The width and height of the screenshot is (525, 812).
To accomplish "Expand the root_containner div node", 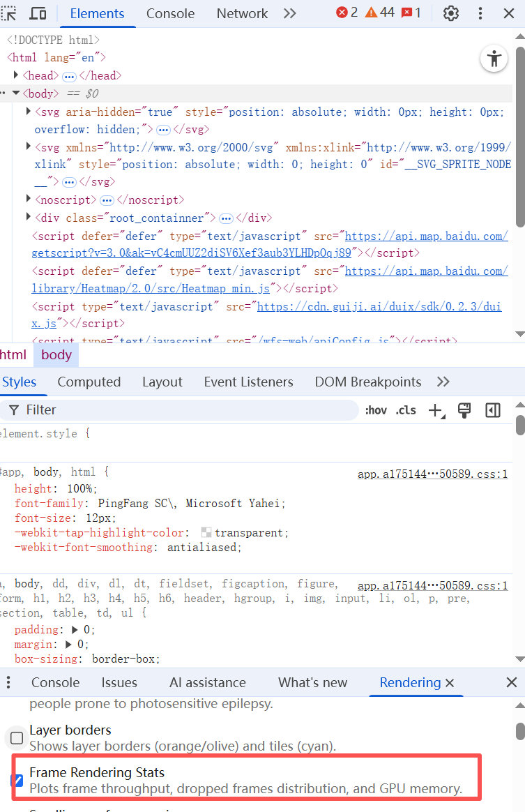I will [x=29, y=217].
